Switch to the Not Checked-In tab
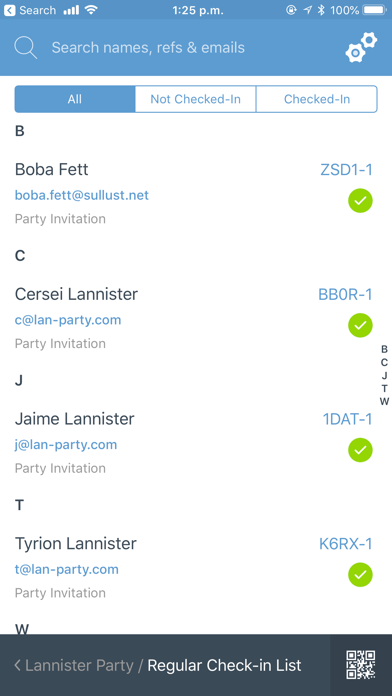 [195, 99]
